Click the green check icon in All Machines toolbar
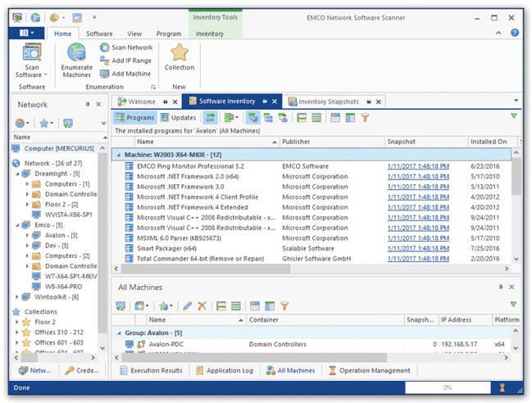The height and width of the screenshot is (403, 532). tap(120, 306)
